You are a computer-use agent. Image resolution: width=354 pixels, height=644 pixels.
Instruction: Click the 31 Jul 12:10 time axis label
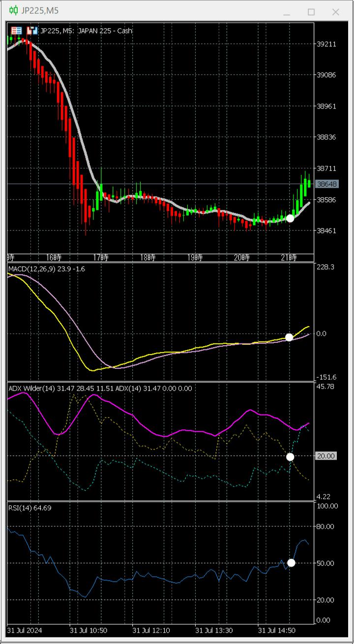click(151, 630)
